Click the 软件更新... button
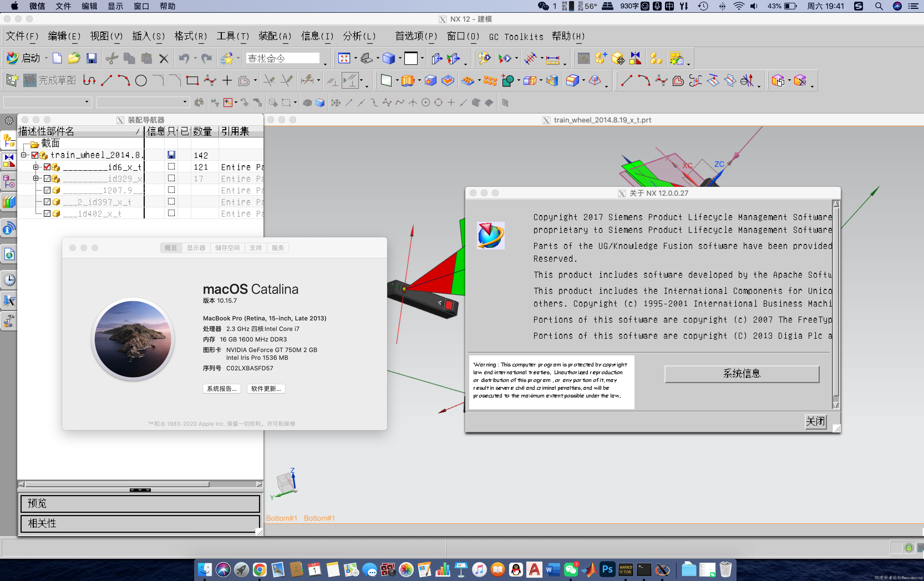 [266, 388]
